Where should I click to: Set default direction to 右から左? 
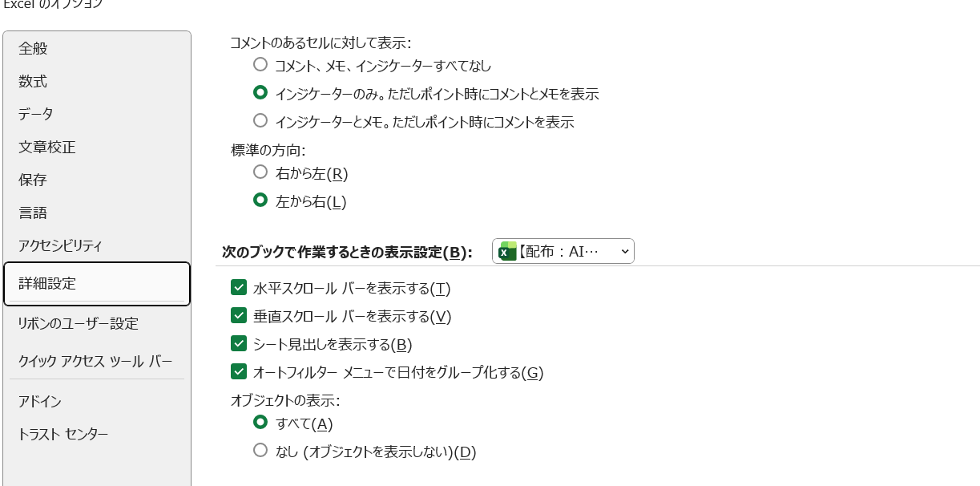point(260,172)
